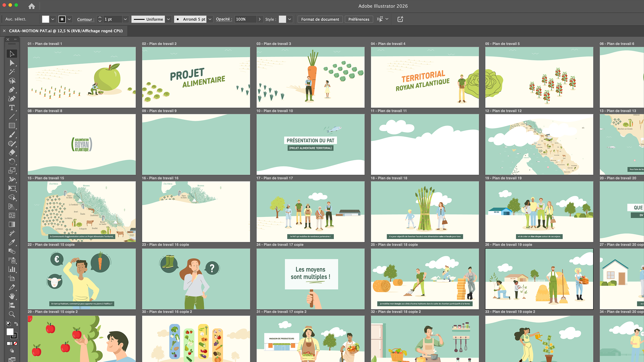Select the Direct Selection tool
This screenshot has height=362, width=644.
click(x=12, y=63)
